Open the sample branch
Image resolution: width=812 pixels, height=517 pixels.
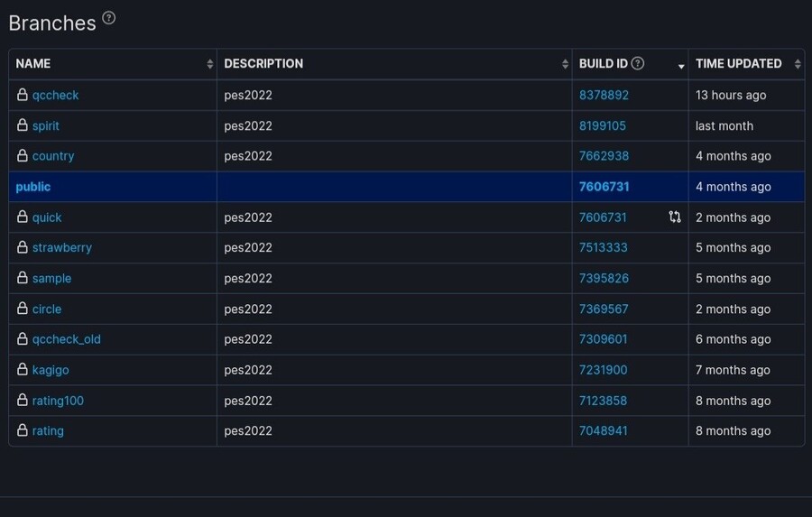pyautogui.click(x=51, y=279)
